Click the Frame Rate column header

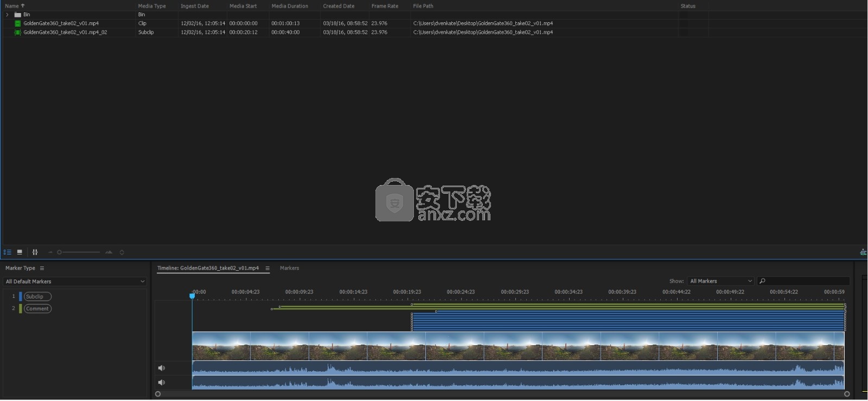point(385,6)
